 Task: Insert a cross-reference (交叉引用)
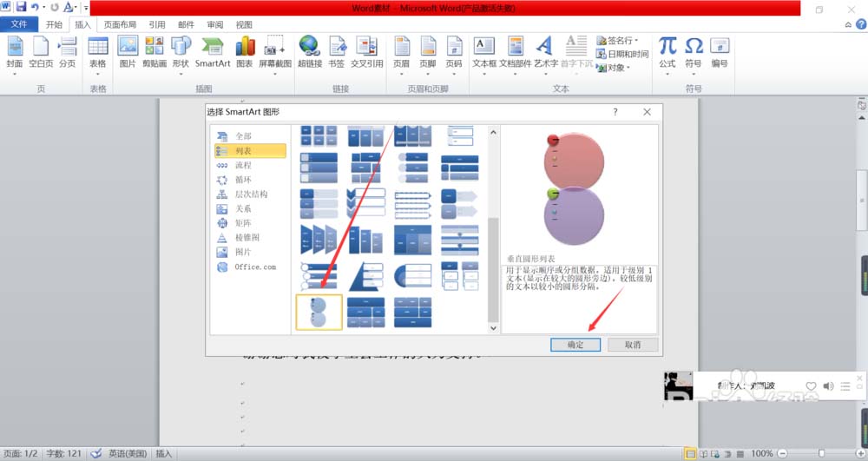366,53
